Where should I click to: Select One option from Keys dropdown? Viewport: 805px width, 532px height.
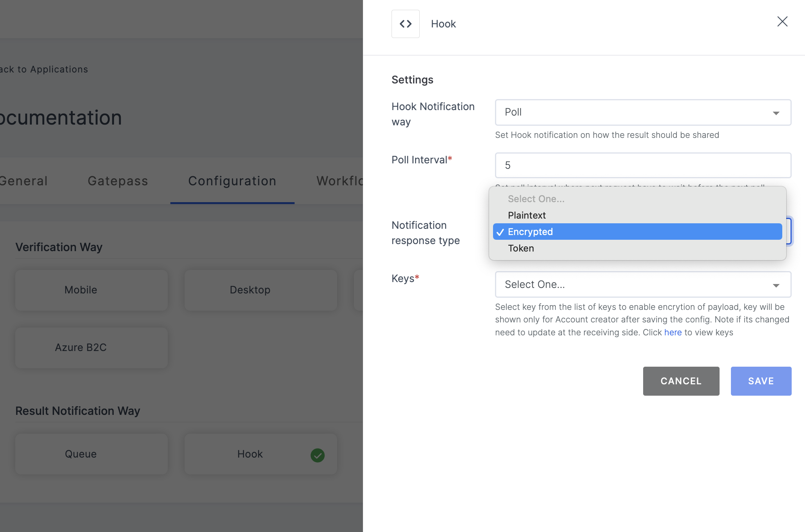pos(644,284)
